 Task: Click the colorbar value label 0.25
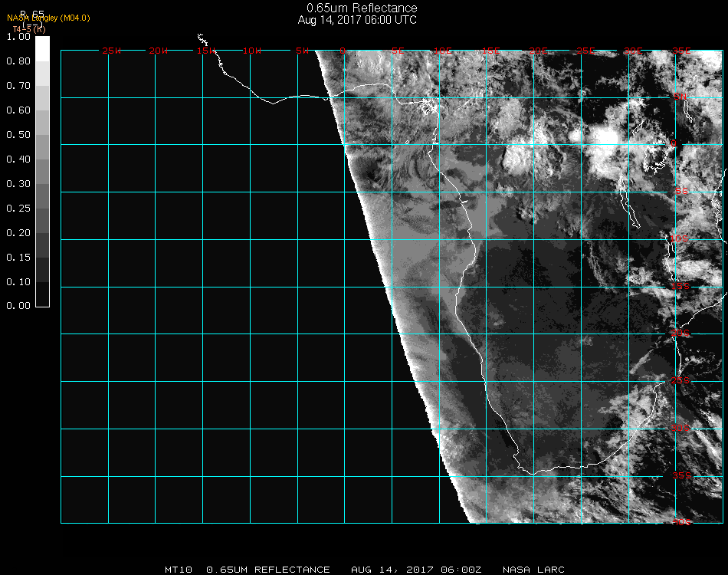(18, 209)
